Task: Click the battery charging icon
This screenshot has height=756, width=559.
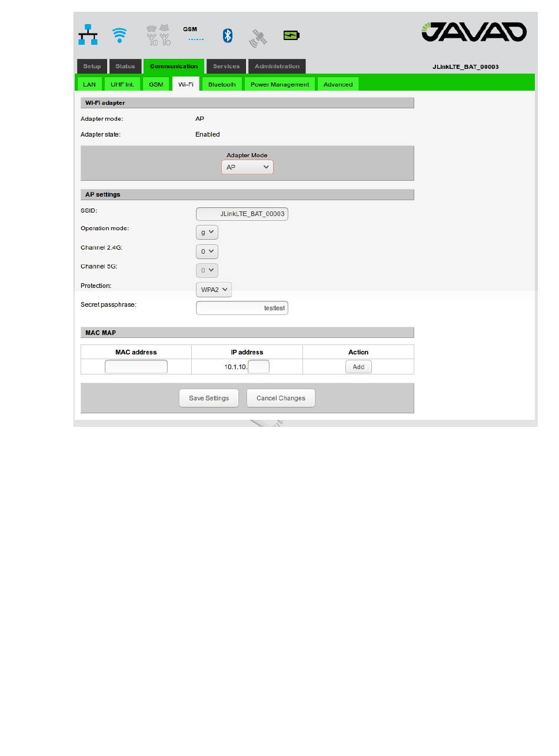Action: pyautogui.click(x=291, y=35)
